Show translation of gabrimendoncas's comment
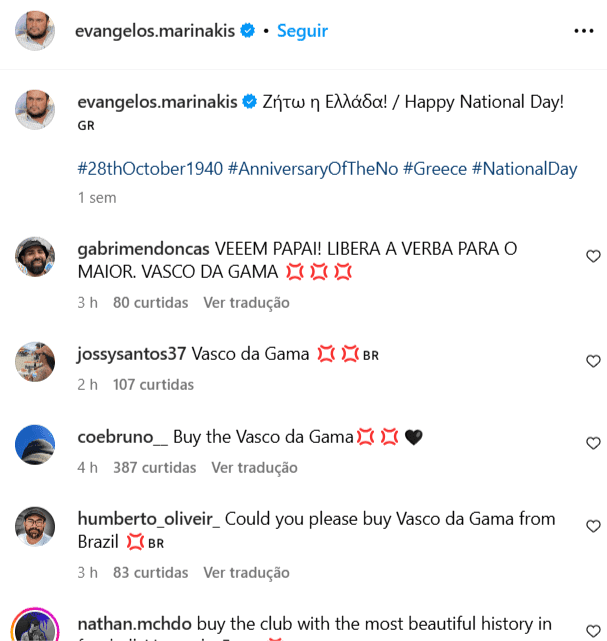Screen dimensions: 607x641 (246, 302)
